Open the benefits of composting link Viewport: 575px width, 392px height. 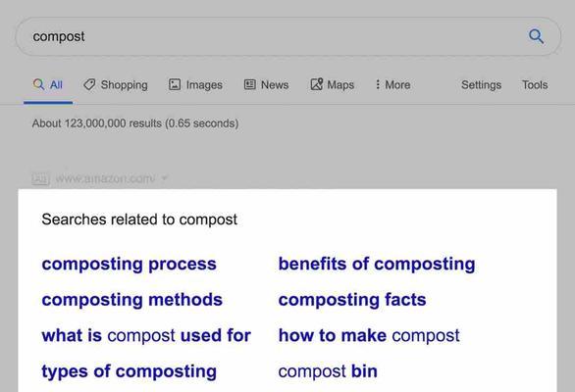[377, 265]
